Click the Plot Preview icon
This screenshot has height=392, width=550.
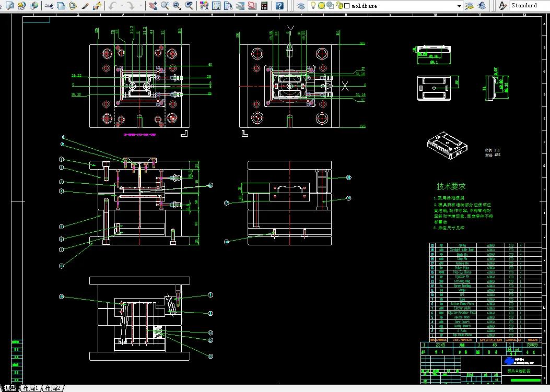point(10,5)
